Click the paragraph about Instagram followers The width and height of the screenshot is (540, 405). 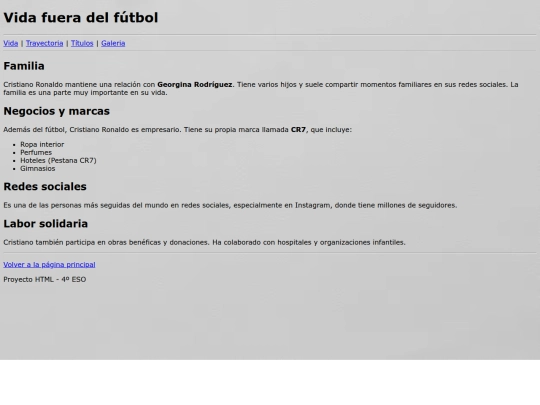pos(230,205)
